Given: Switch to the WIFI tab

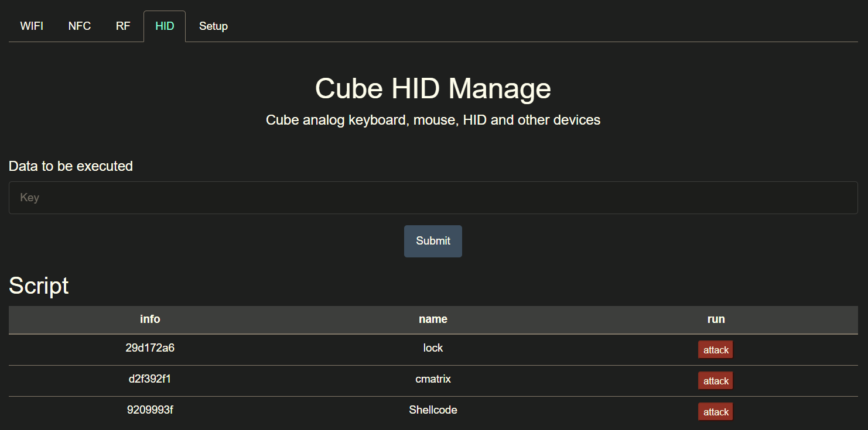Looking at the screenshot, I should pyautogui.click(x=32, y=26).
